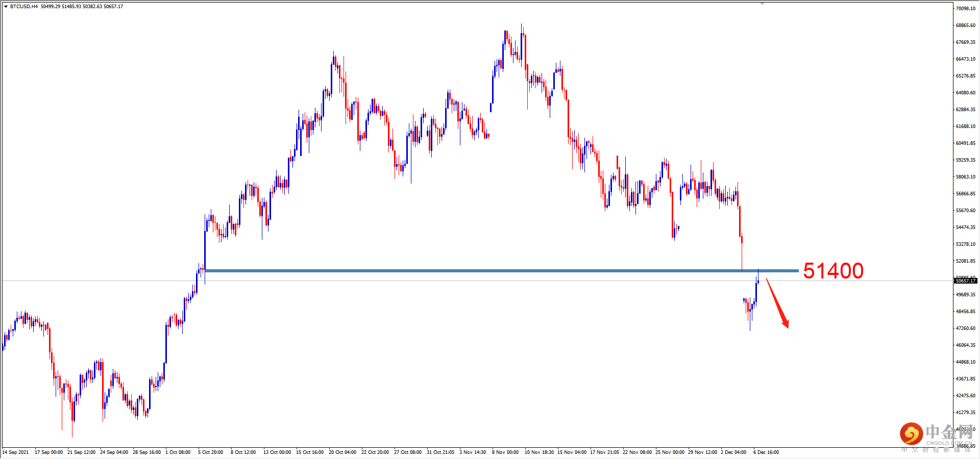Click the 58063.10 price scale label
The image size is (980, 459).
(966, 177)
